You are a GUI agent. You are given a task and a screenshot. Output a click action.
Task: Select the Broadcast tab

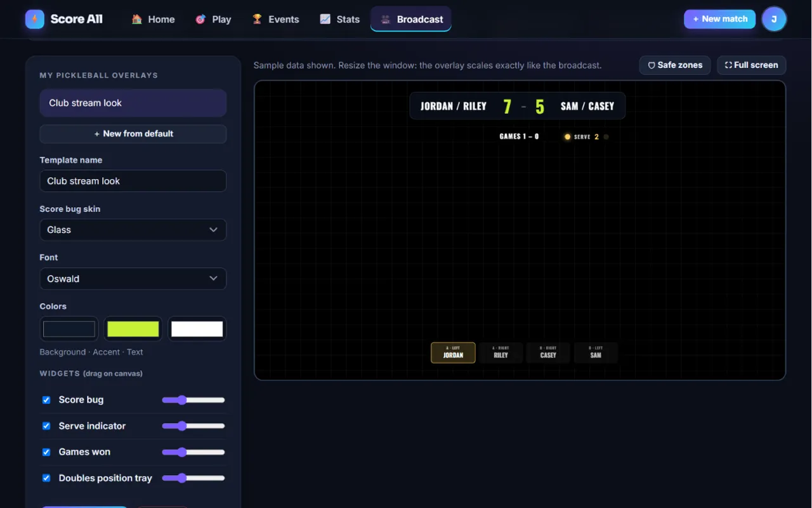coord(411,19)
